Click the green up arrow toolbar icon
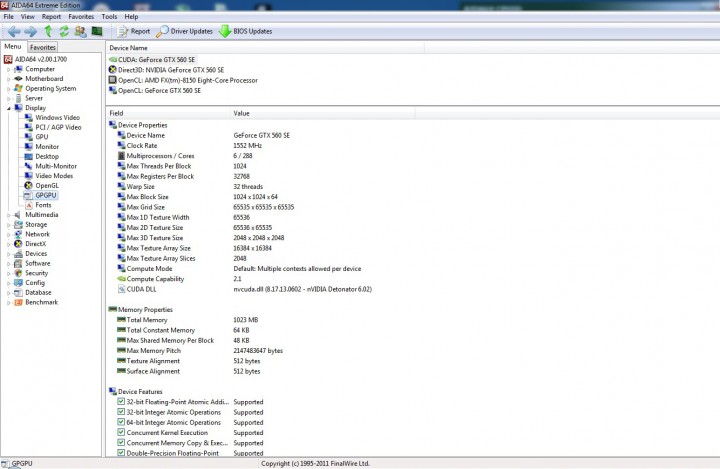The image size is (720, 469). click(48, 31)
